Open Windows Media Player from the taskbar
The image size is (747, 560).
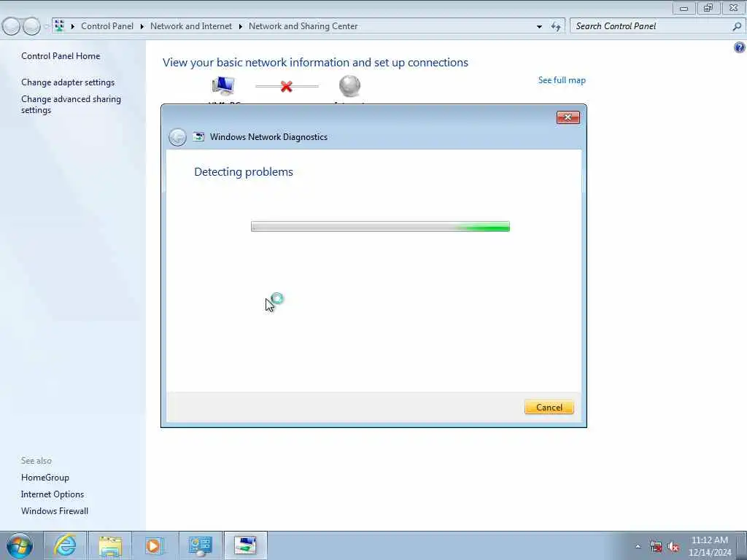155,545
